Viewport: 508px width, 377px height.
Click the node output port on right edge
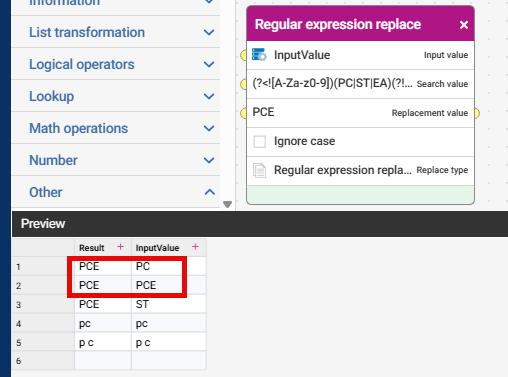tap(477, 113)
